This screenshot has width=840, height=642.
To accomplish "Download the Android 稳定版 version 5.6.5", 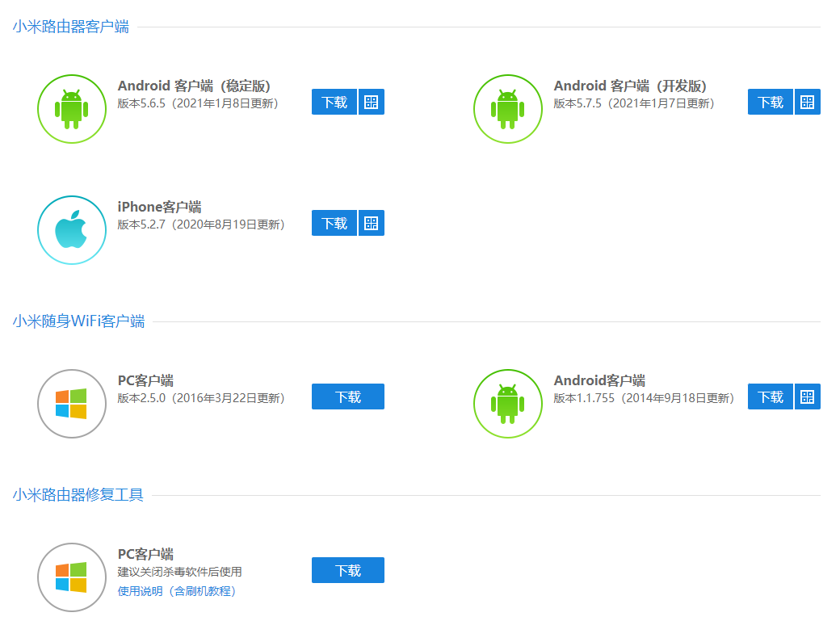I will click(334, 102).
